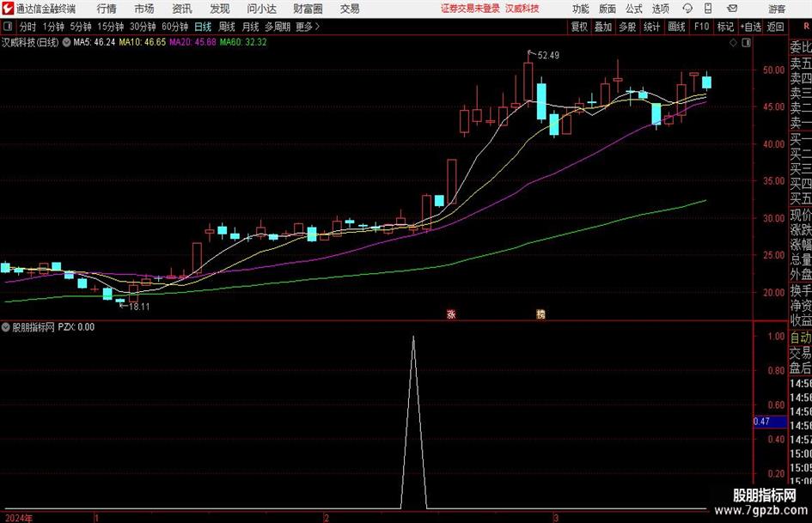812x523 pixels.
Task: Click the 统计 statistics button
Action: tap(651, 27)
